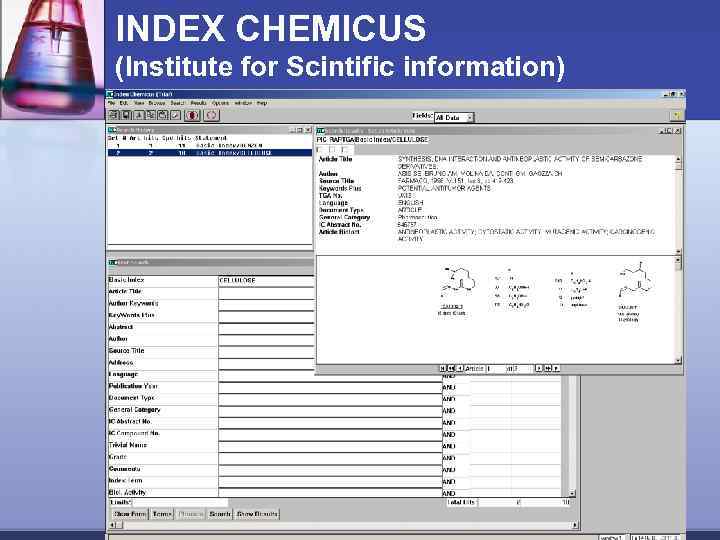Click the AND operator in the Publication Year row
This screenshot has height=540, width=720.
tap(449, 388)
